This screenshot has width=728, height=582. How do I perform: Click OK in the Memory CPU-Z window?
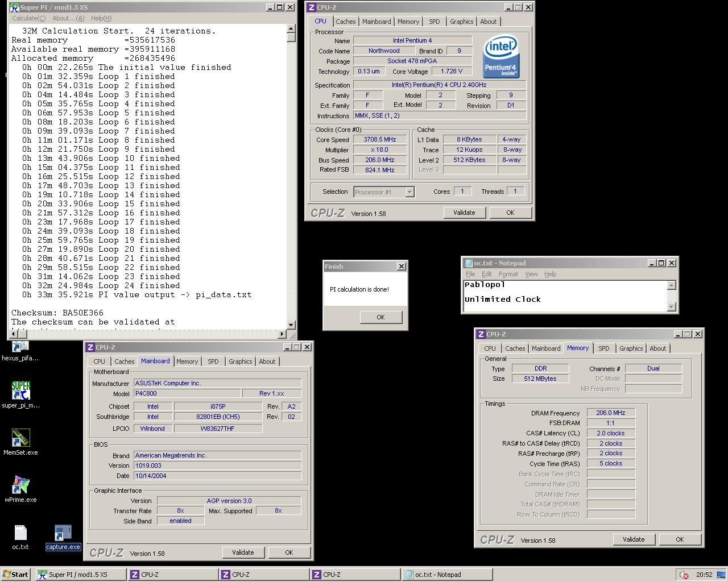pyautogui.click(x=680, y=539)
